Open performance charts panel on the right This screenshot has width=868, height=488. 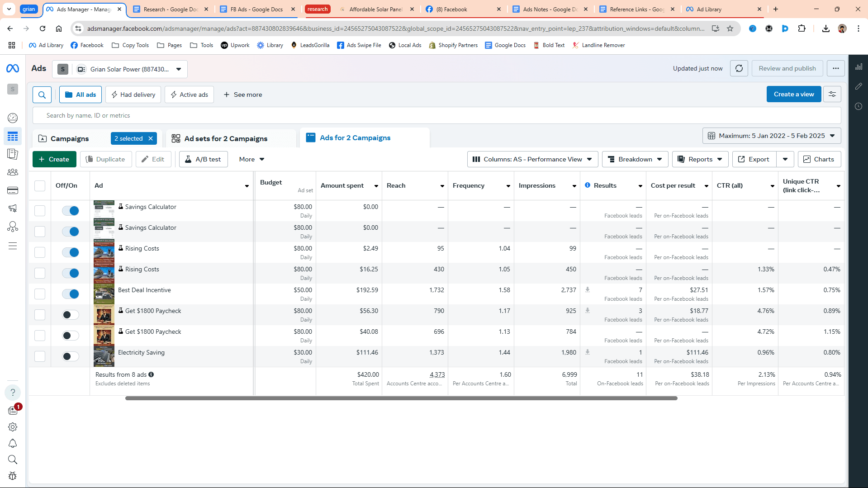[859, 66]
